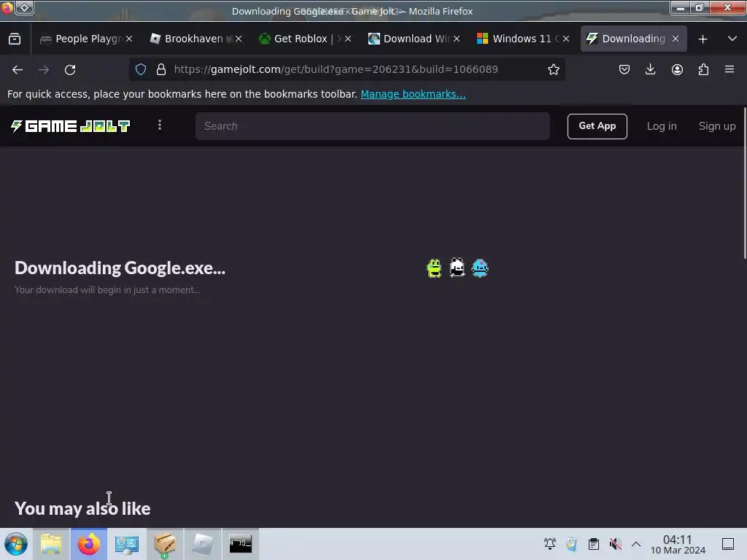Image resolution: width=747 pixels, height=560 pixels.
Task: Click the site security padlock icon
Action: click(x=161, y=69)
